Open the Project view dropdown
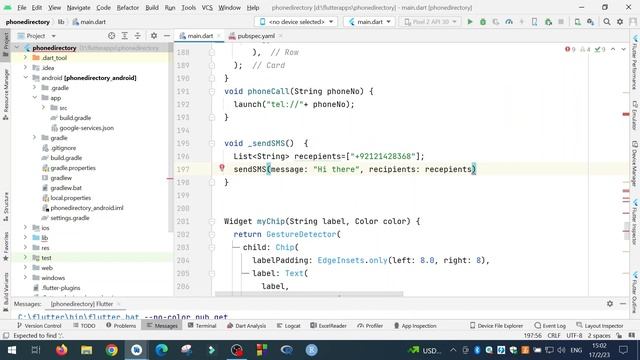The width and height of the screenshot is (640, 360). [x=36, y=36]
